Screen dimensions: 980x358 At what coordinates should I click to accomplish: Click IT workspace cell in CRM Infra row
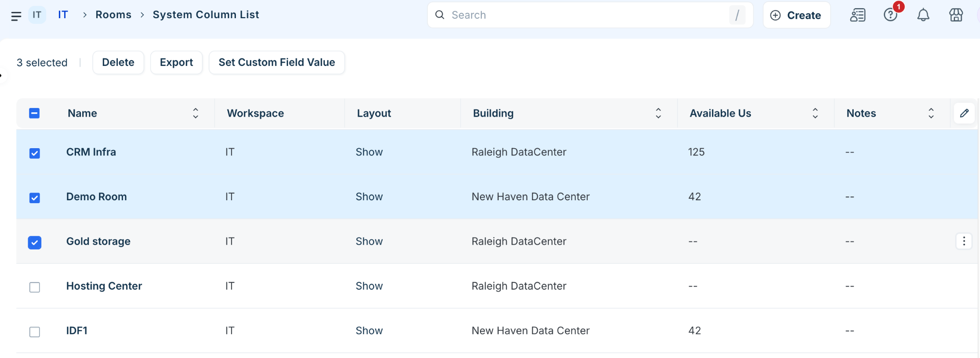(x=230, y=152)
